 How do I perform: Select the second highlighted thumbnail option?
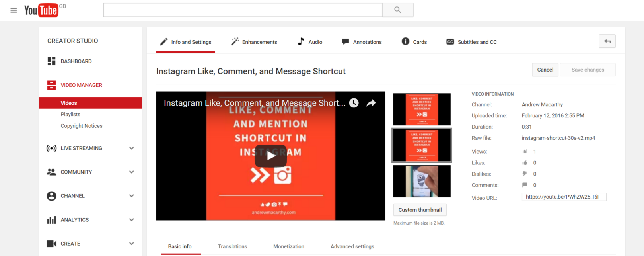[422, 145]
